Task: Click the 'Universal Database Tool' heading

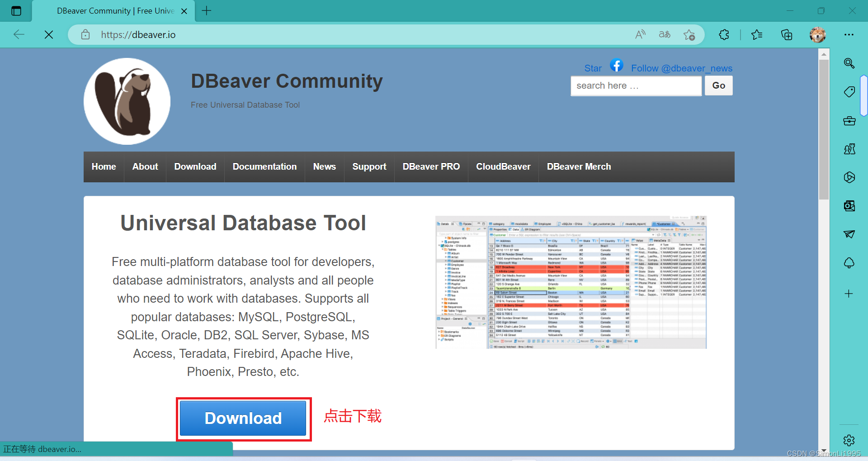Action: pos(243,223)
